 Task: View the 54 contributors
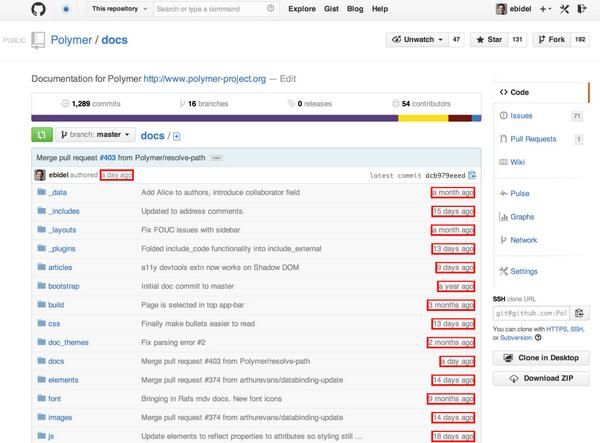pos(422,104)
